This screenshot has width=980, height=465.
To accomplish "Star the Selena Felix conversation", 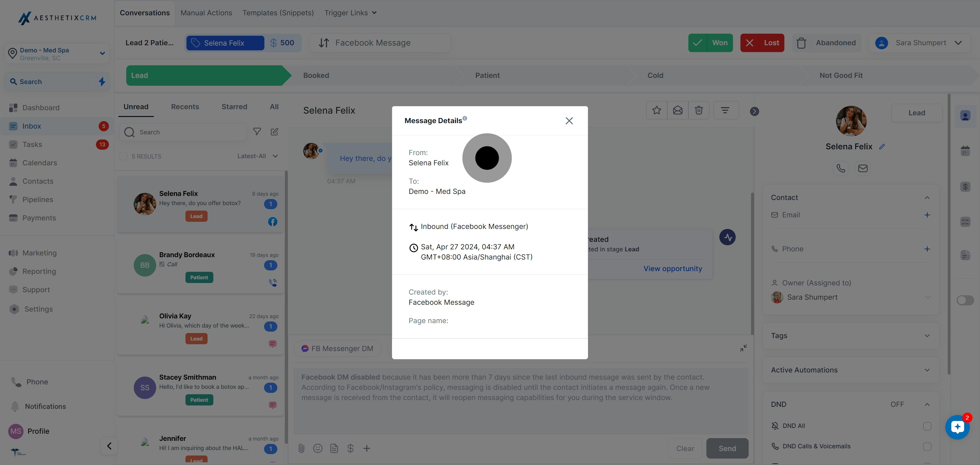I will [657, 110].
